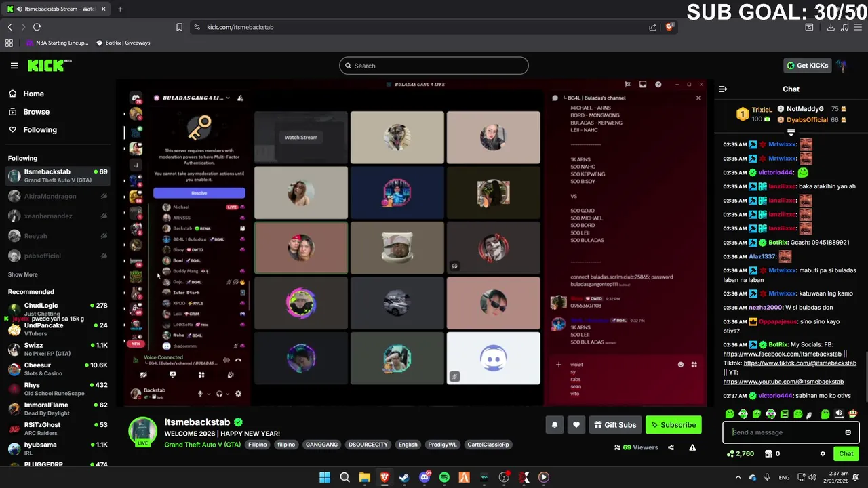The width and height of the screenshot is (868, 488).
Task: Open Spotify in the taskbar
Action: [444, 477]
